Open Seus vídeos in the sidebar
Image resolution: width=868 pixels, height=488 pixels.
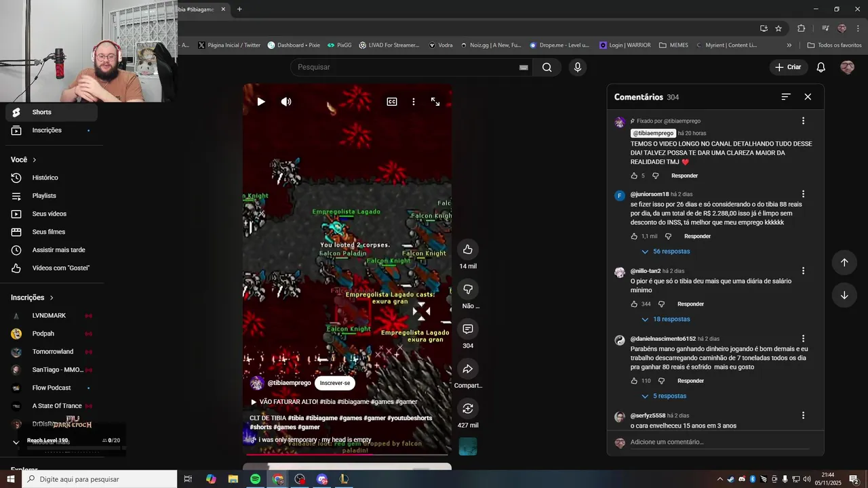click(52, 214)
